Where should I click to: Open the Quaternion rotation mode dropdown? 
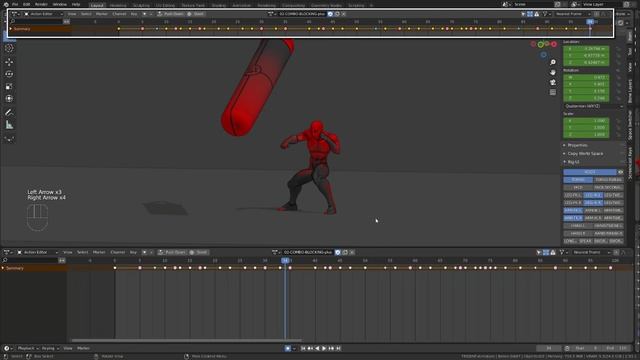tap(593, 106)
